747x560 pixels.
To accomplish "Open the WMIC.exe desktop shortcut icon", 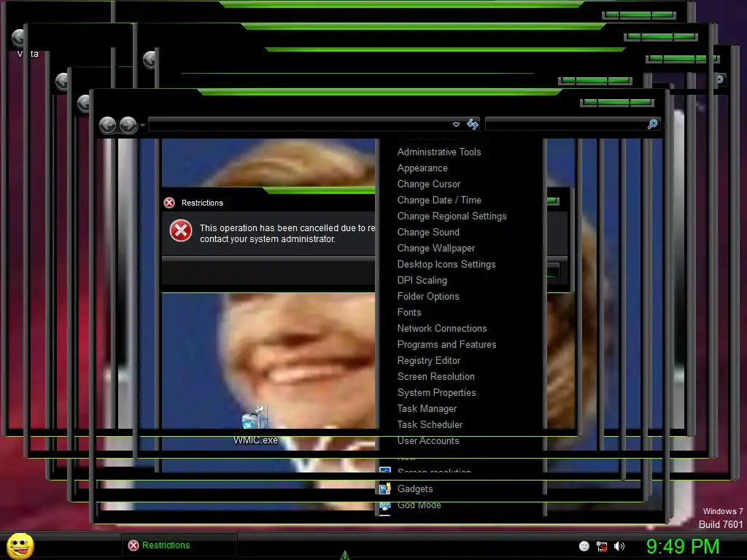I will point(255,418).
